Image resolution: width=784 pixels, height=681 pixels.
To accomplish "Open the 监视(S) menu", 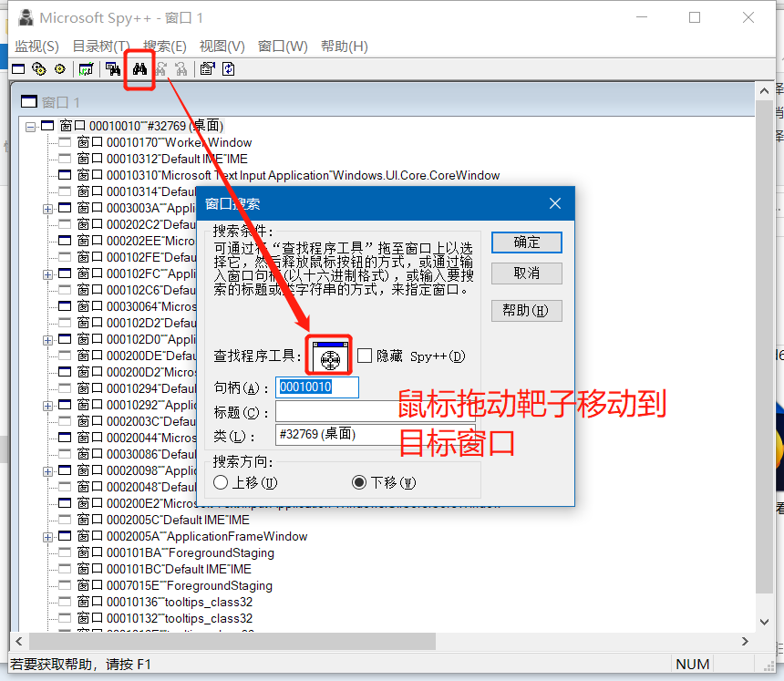I will coord(36,46).
